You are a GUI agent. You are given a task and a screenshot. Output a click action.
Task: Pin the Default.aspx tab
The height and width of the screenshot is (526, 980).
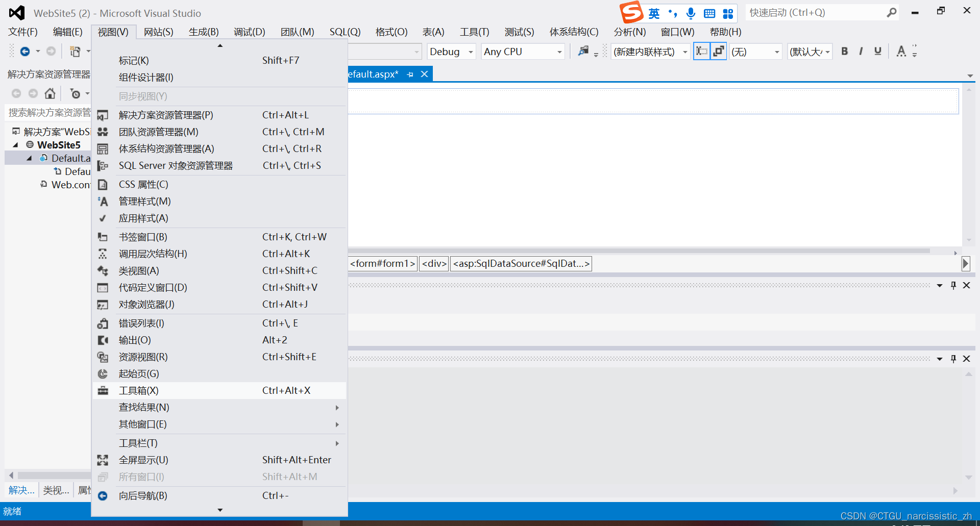coord(410,74)
